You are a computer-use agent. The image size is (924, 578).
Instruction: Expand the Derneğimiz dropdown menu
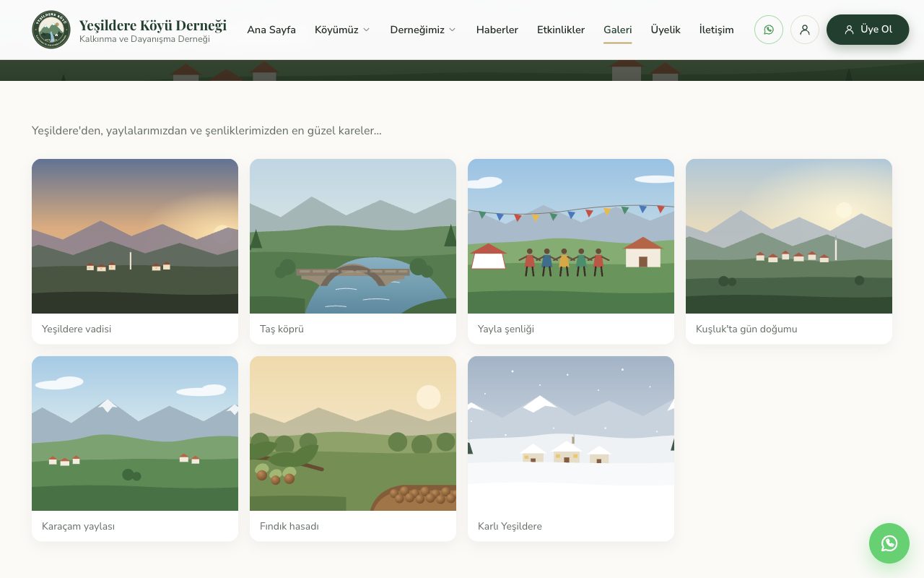pyautogui.click(x=423, y=30)
